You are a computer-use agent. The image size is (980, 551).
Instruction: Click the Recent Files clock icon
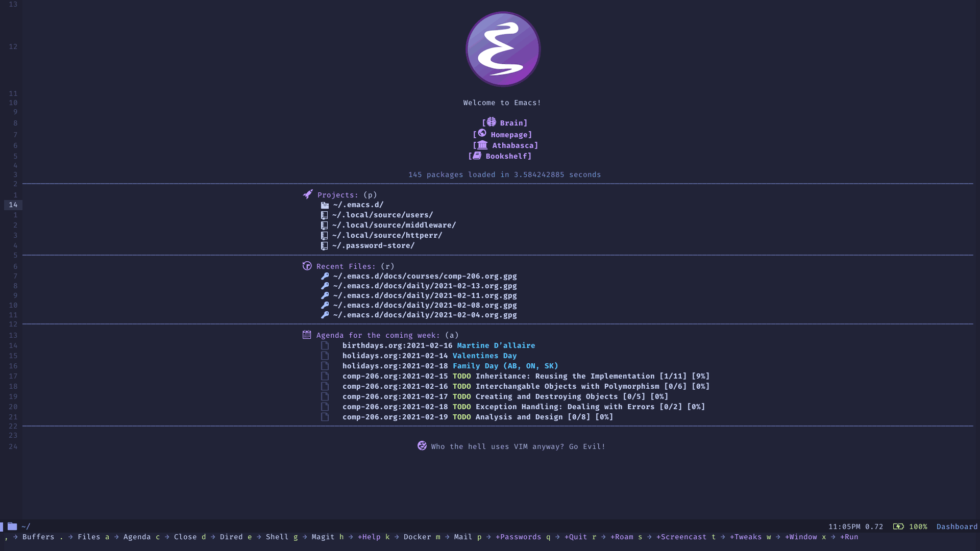(307, 266)
